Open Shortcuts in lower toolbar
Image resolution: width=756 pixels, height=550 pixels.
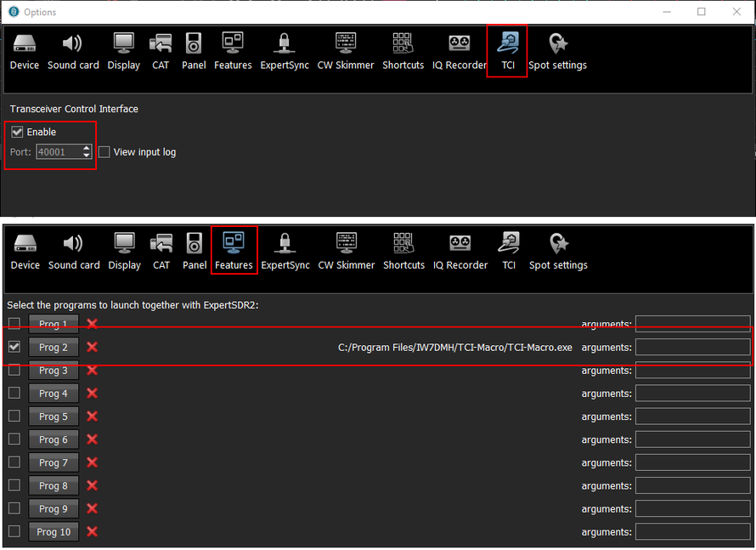[404, 252]
